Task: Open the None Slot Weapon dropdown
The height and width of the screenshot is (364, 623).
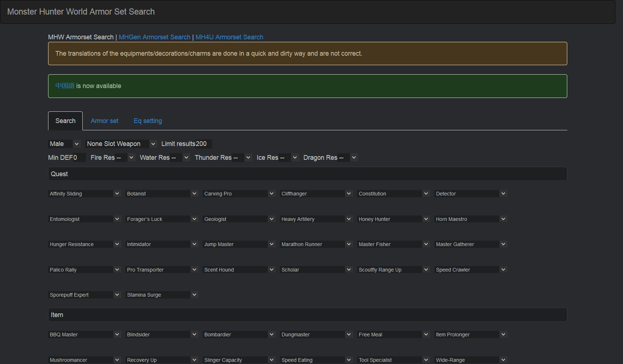Action: tap(121, 144)
